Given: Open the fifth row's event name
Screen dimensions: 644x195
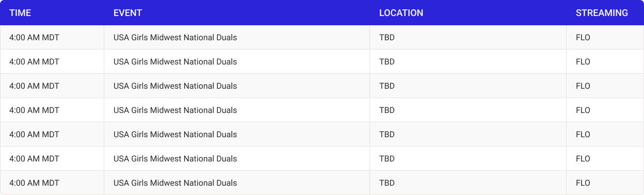Looking at the screenshot, I should pyautogui.click(x=175, y=135).
